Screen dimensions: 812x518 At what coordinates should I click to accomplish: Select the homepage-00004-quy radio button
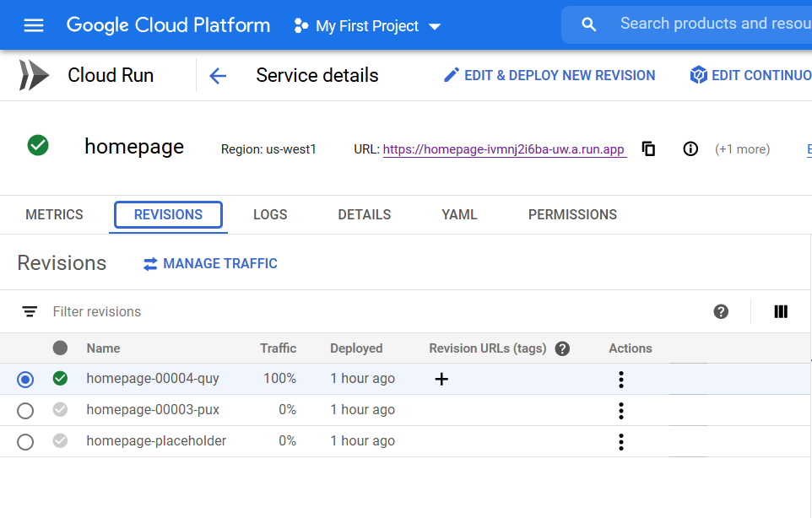coord(25,380)
